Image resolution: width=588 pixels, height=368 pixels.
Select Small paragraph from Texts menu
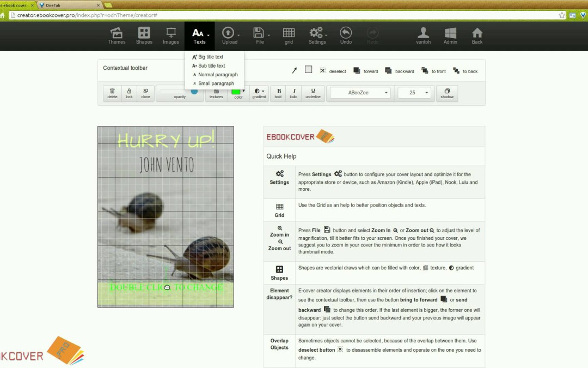pyautogui.click(x=216, y=83)
